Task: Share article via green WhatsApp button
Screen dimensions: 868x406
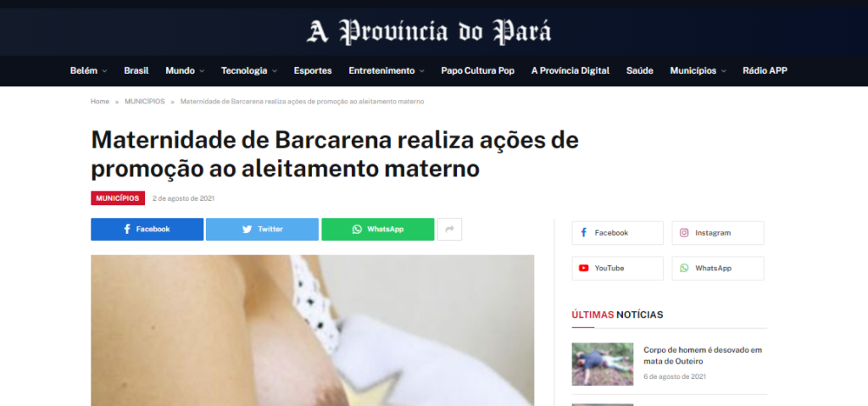Action: tap(378, 230)
